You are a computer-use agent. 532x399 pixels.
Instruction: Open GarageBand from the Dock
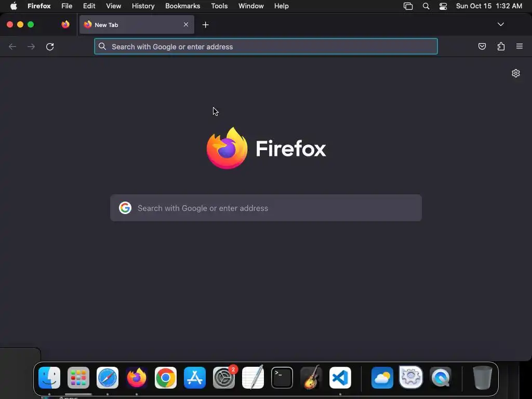pos(311,377)
